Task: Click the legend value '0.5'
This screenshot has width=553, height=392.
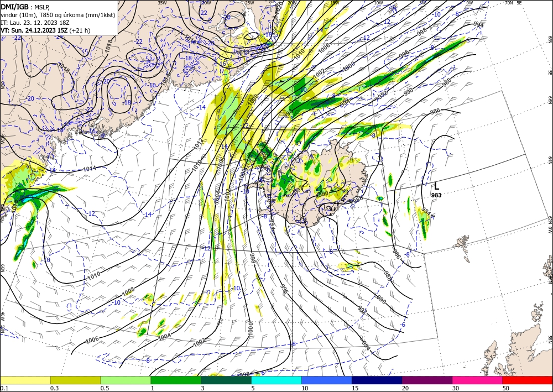Action: click(105, 388)
